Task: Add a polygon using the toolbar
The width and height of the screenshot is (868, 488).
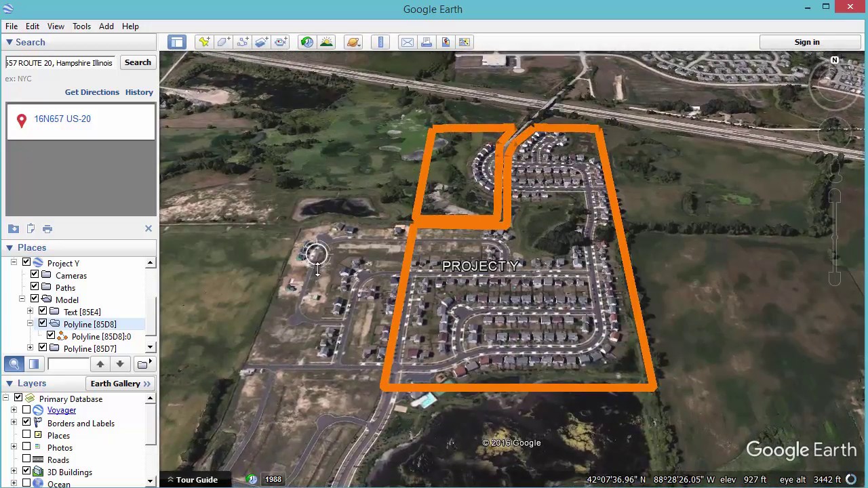Action: 223,42
